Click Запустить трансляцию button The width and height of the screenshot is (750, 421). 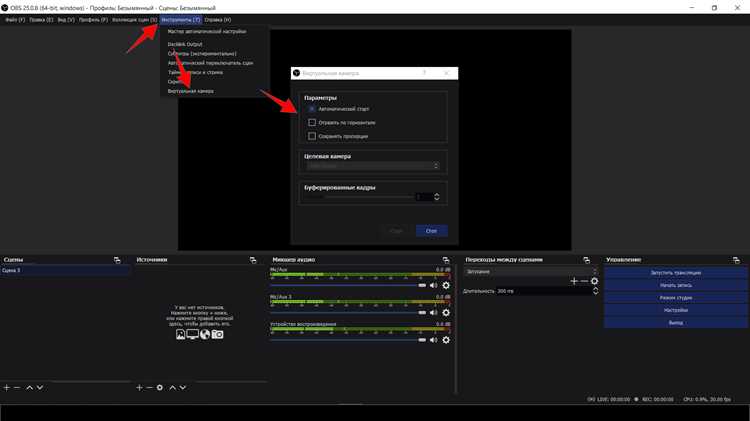pyautogui.click(x=675, y=273)
